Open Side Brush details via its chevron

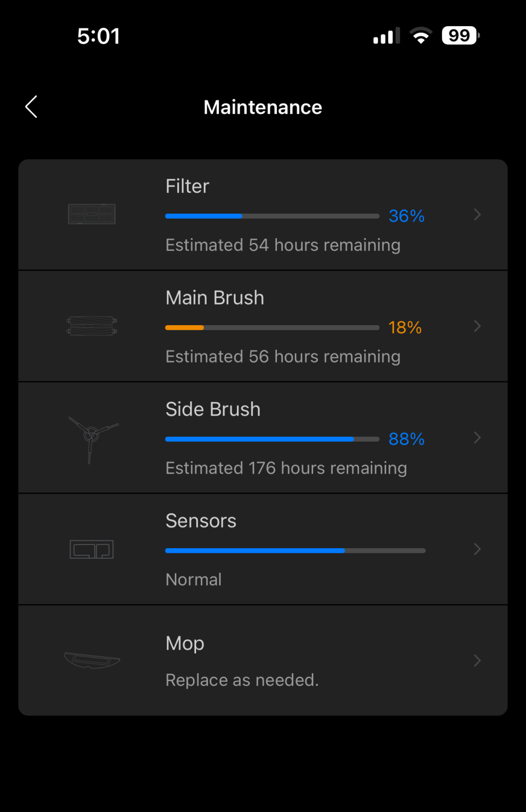coord(477,438)
